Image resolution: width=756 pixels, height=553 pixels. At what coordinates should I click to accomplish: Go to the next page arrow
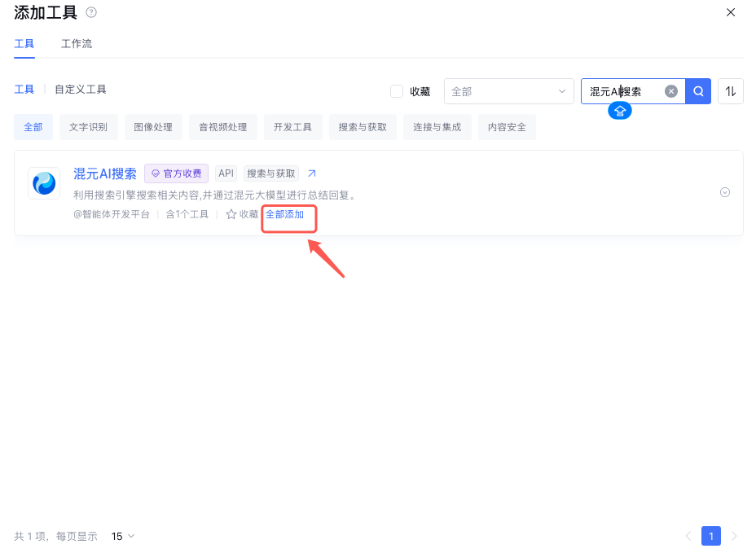tap(734, 536)
